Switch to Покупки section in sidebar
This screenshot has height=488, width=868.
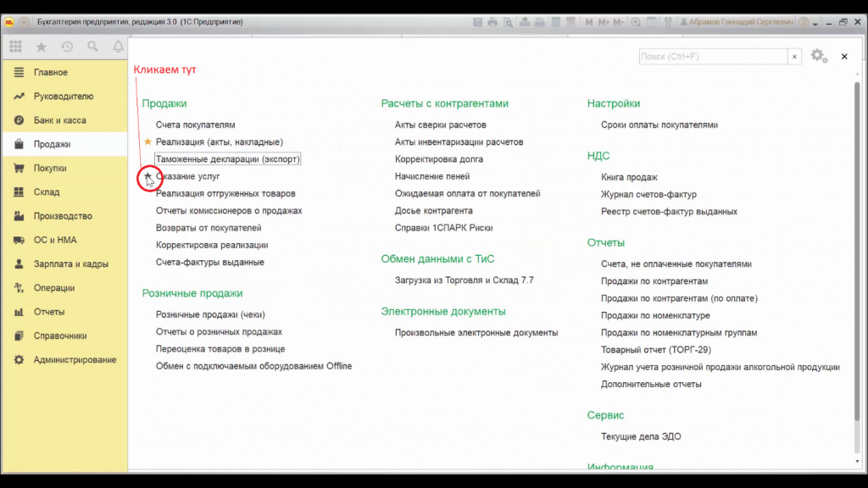coord(50,168)
